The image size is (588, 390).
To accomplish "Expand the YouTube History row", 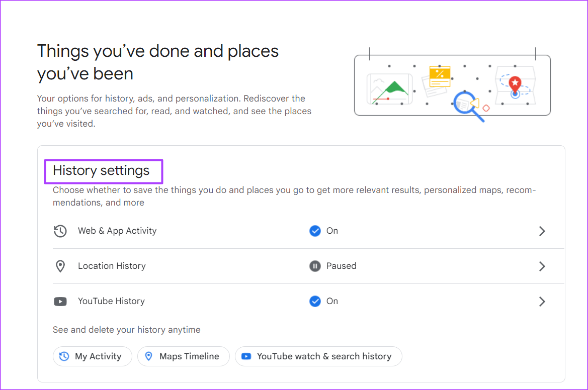I will [542, 302].
